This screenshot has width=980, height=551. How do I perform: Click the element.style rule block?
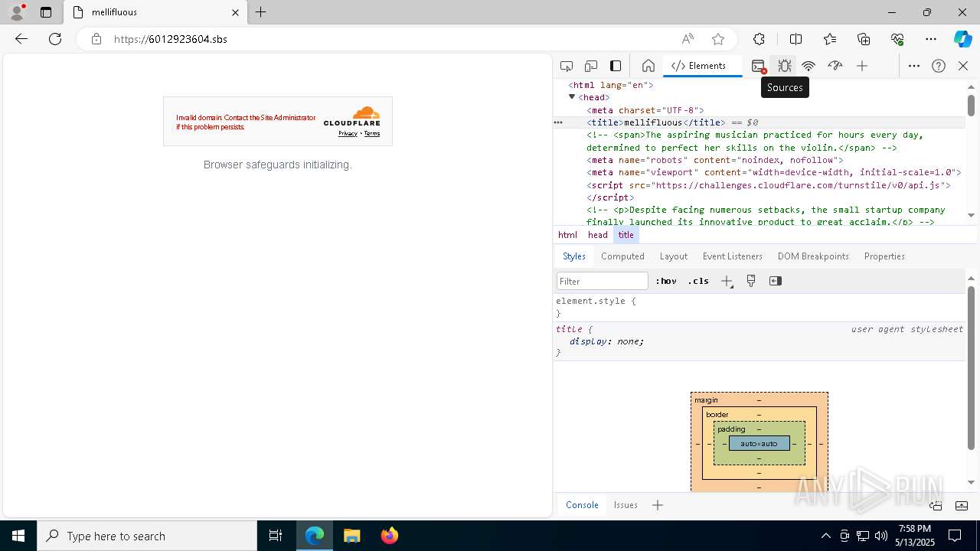pyautogui.click(x=759, y=307)
